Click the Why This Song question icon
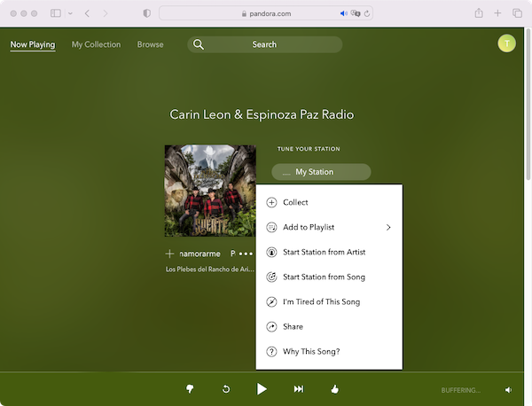This screenshot has width=532, height=406. click(271, 351)
